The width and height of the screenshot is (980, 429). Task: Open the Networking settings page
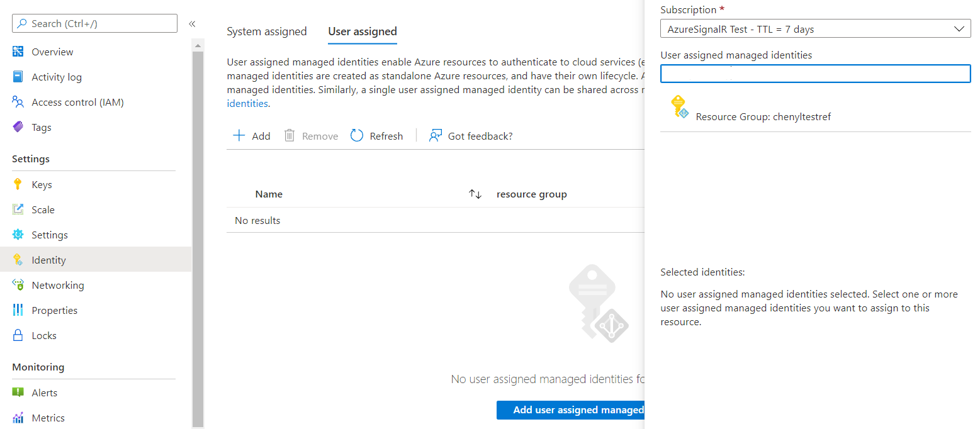57,284
